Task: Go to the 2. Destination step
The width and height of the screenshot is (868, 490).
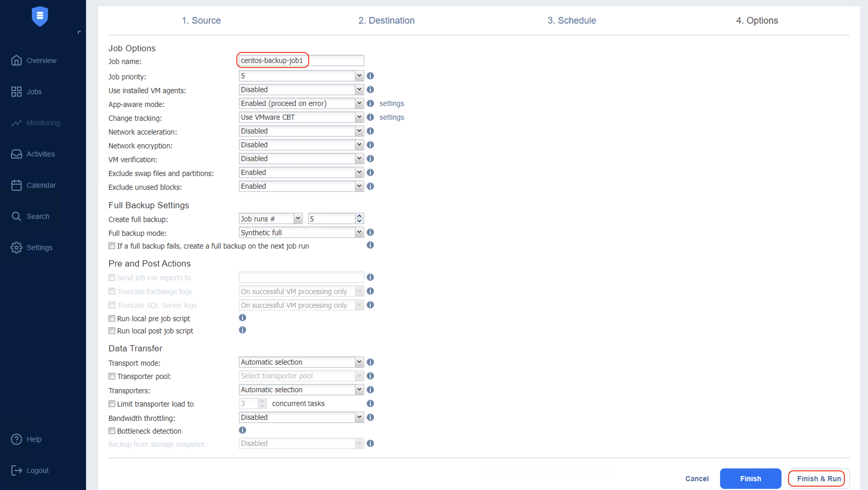Action: coord(386,20)
